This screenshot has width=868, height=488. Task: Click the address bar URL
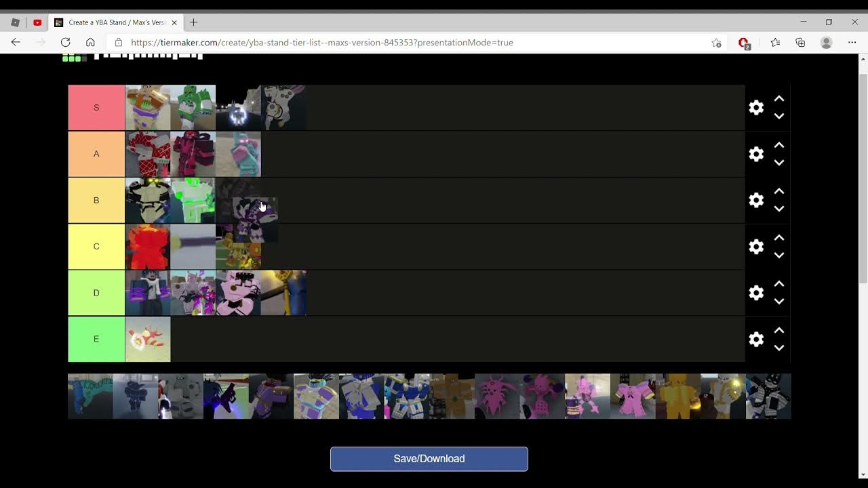322,42
